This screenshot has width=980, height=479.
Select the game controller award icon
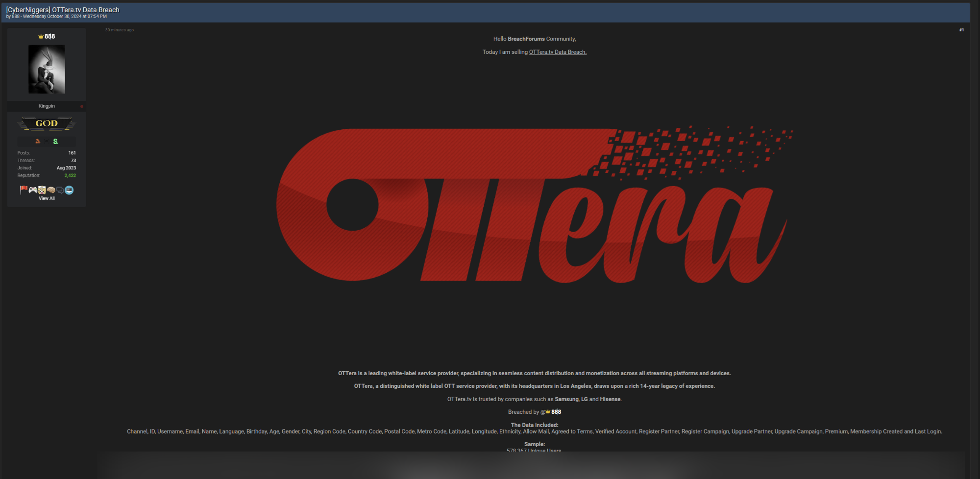point(32,190)
